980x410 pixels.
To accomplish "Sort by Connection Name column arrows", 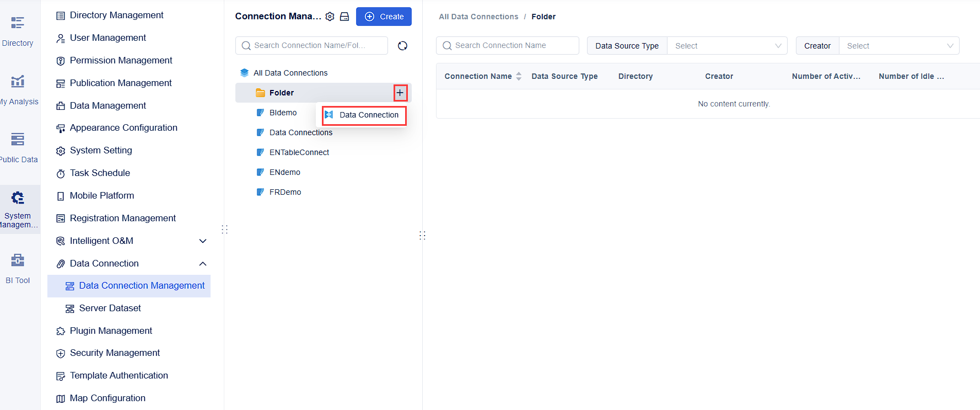I will pos(519,76).
